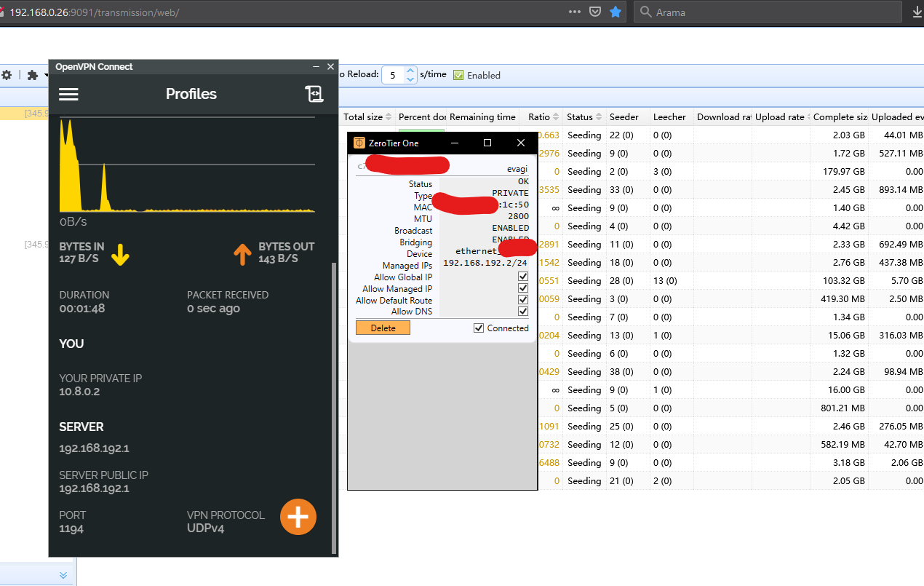Click the address bar URL for Transmission web
The width and height of the screenshot is (924, 586).
94,12
